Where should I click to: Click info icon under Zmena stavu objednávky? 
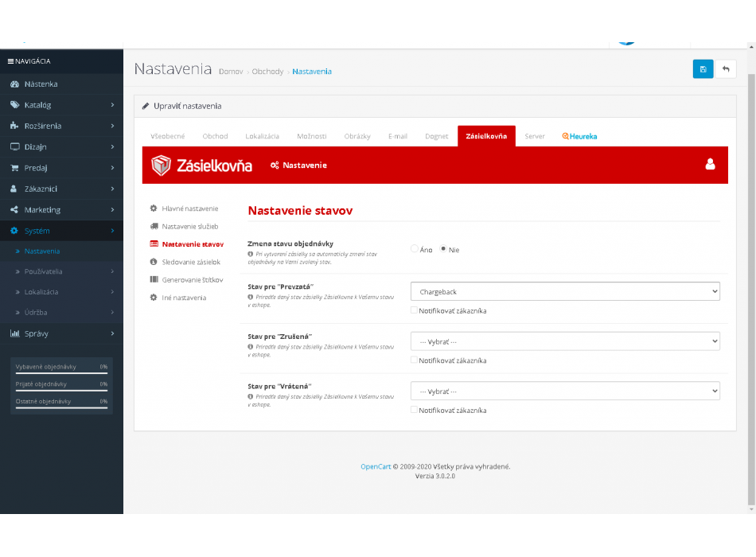point(251,254)
